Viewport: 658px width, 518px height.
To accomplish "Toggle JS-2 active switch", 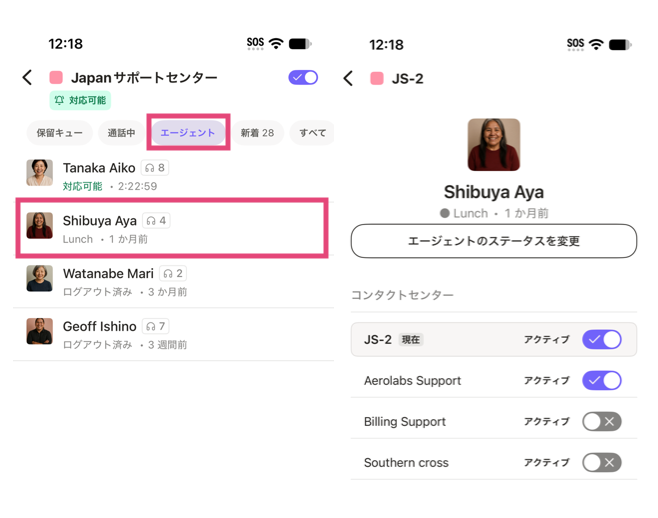I will (602, 339).
